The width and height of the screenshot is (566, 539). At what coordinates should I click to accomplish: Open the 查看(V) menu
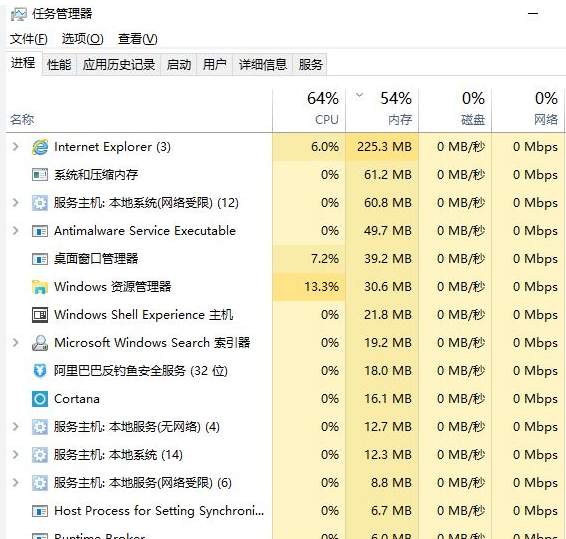(138, 39)
